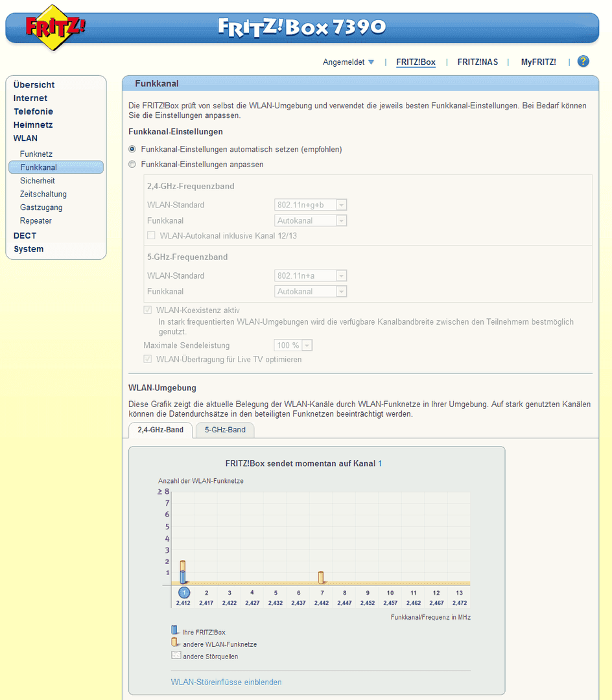The width and height of the screenshot is (612, 700).
Task: Open FRITZ!NAS from top navigation
Action: (478, 62)
